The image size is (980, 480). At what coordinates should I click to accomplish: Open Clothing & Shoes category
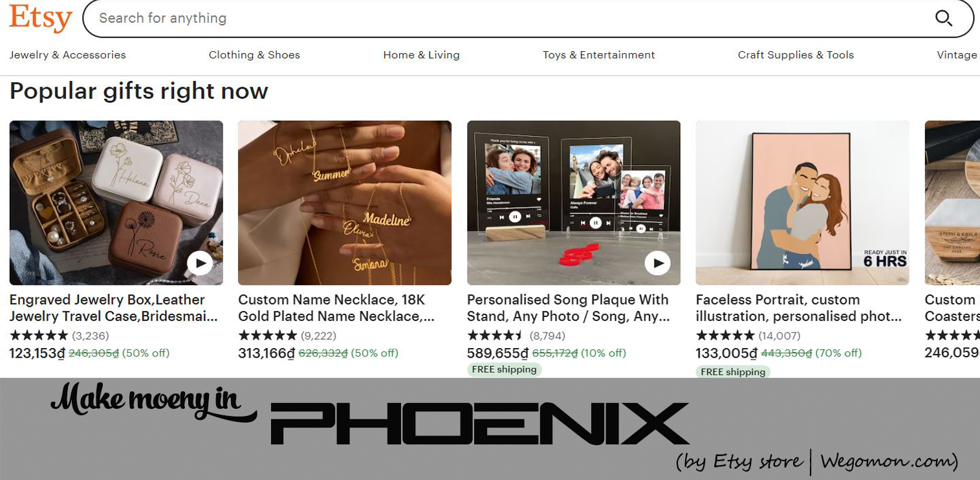pos(254,55)
